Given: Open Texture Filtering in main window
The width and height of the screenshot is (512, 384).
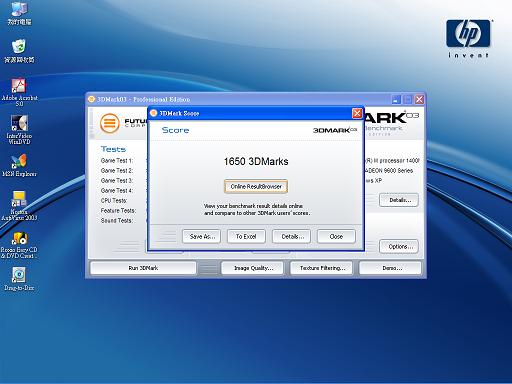Looking at the screenshot, I should tap(322, 268).
